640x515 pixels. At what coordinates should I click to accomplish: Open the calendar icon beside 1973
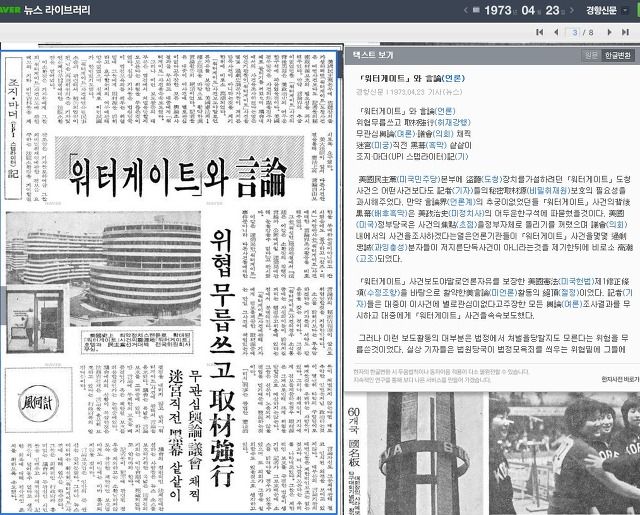pos(476,10)
